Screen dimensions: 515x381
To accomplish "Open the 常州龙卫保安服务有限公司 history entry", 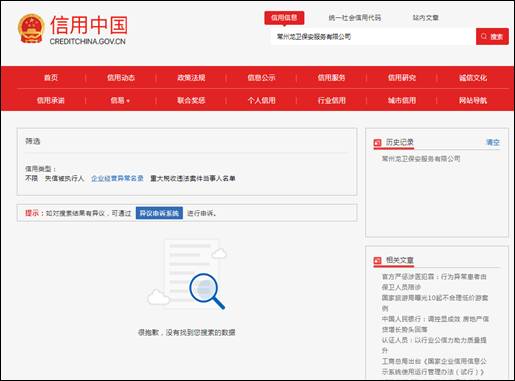I will pos(421,159).
